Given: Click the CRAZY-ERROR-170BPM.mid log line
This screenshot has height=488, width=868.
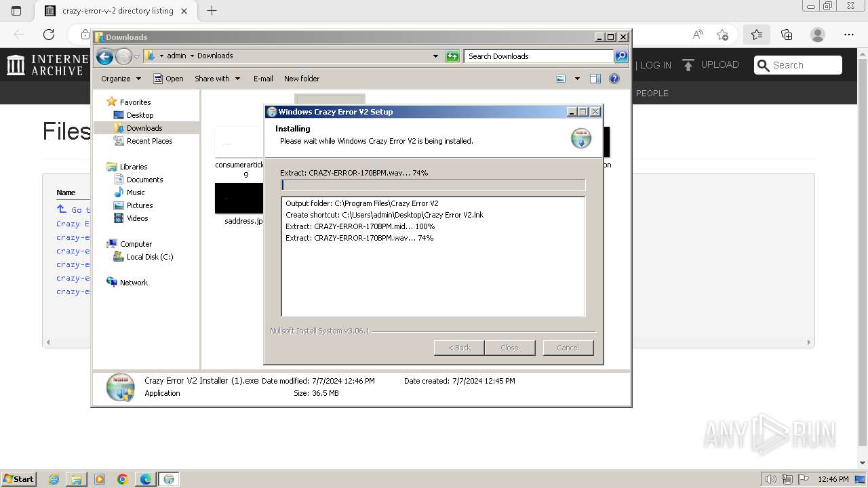Looking at the screenshot, I should 360,226.
